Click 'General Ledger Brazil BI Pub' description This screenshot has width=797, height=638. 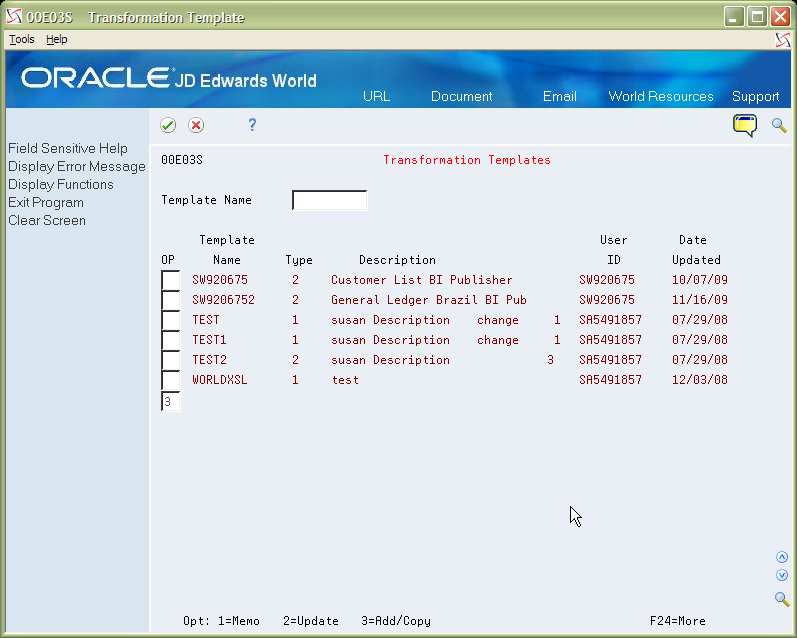pos(429,300)
